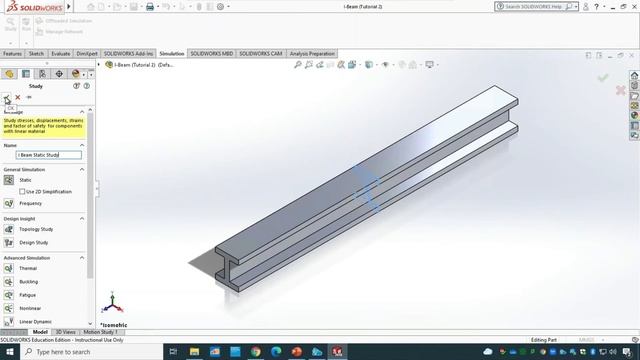The image size is (640, 360).
Task: Open Microsoft Edge from the taskbar
Action: [x=276, y=352]
